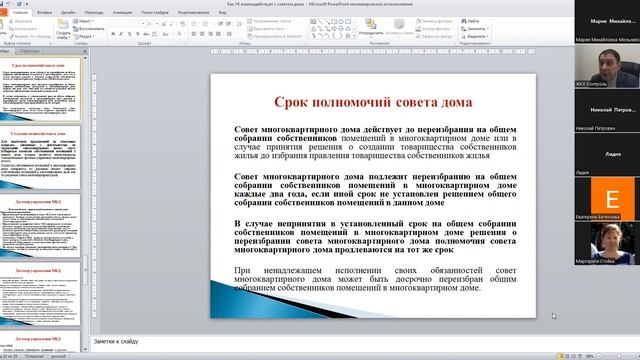Click the Copy button in clipboard group
640x360 pixels.
23,29
